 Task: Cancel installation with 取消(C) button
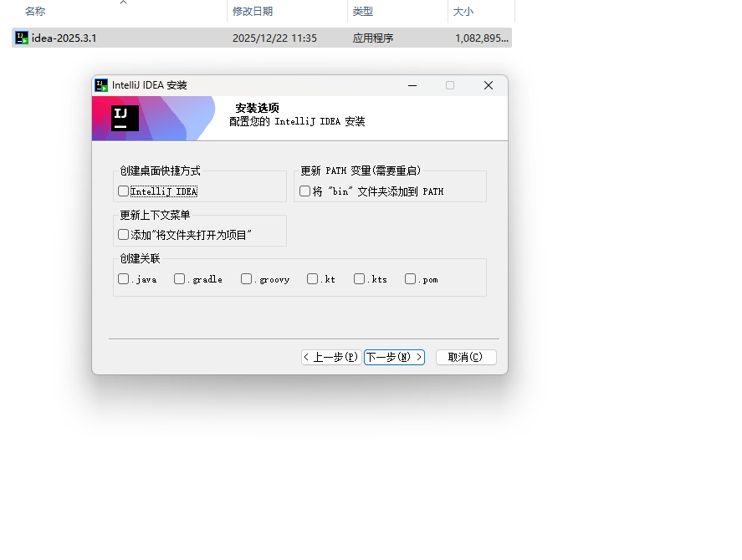(466, 357)
